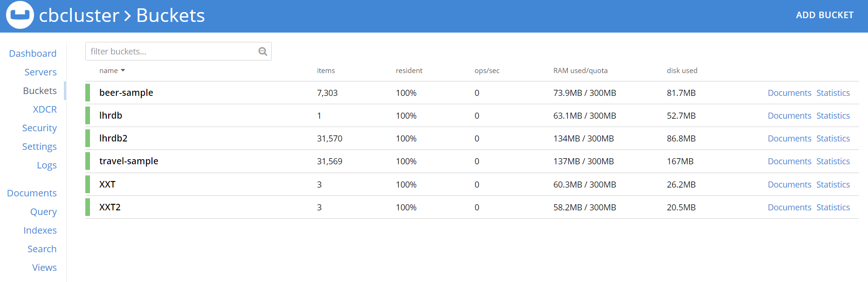Click the 31,570 items value

[x=330, y=138]
